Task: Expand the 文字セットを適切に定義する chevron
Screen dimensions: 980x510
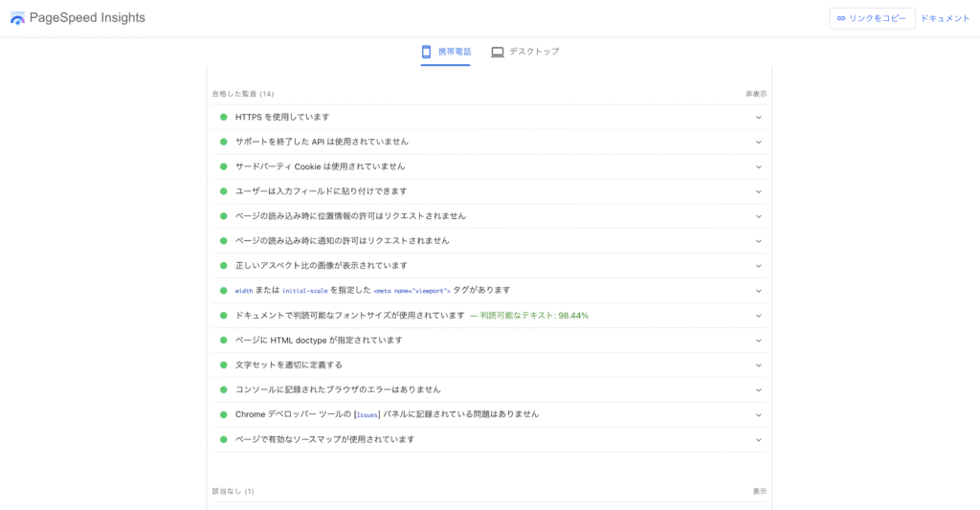Action: (758, 365)
